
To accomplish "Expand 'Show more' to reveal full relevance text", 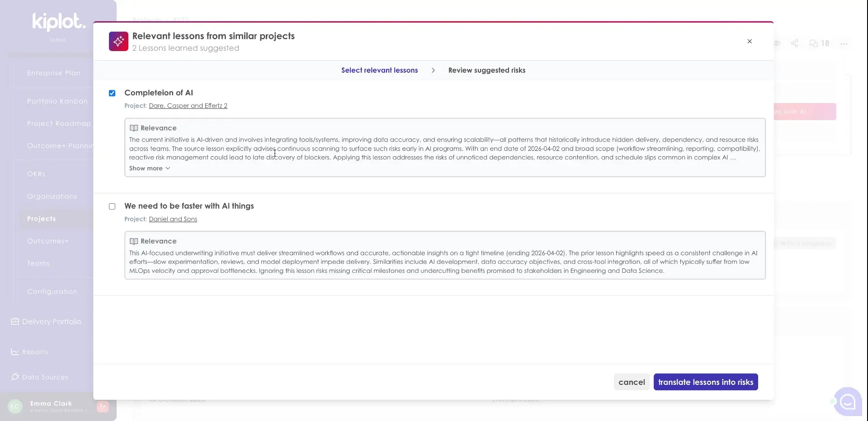I will point(149,168).
